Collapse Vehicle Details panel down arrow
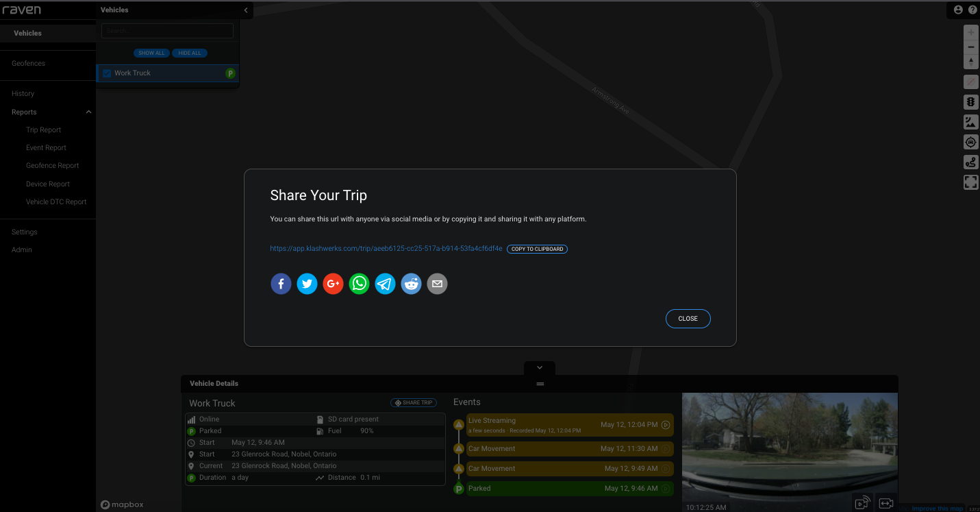The width and height of the screenshot is (980, 512). [540, 368]
